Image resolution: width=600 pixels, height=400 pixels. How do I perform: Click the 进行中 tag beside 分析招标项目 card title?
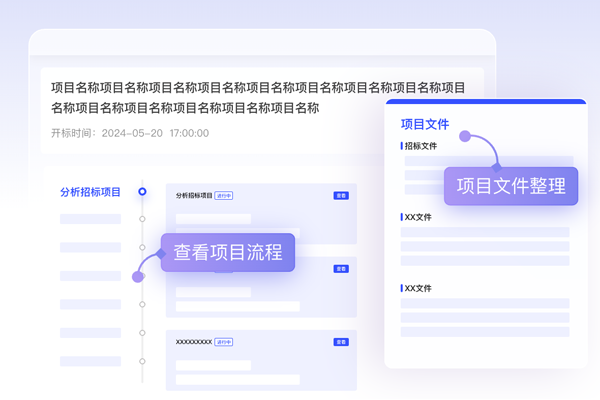point(224,196)
